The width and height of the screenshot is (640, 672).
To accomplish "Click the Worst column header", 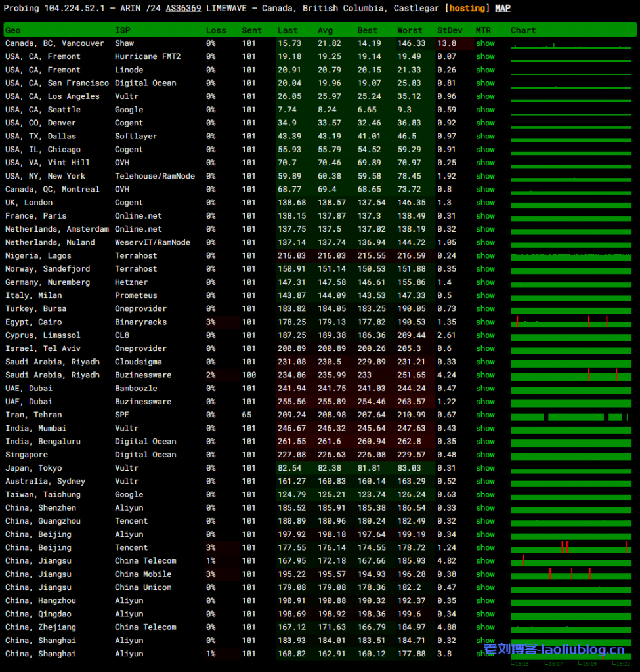I will pos(410,30).
